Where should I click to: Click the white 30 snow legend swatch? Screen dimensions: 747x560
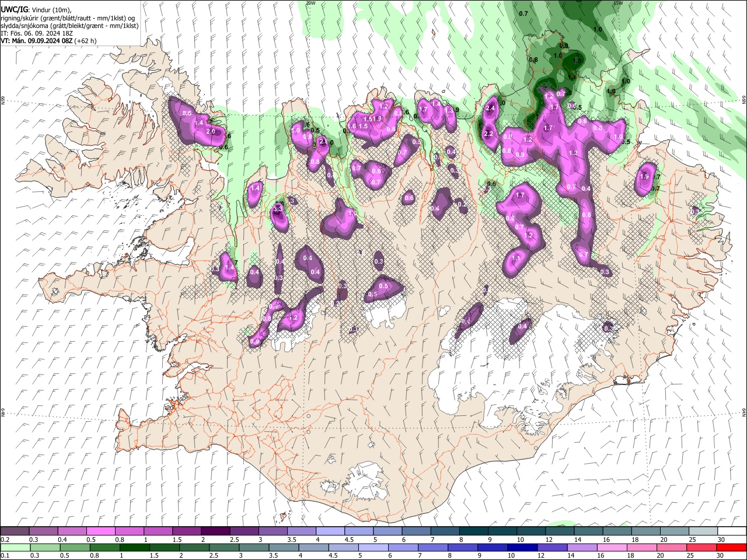point(732,531)
